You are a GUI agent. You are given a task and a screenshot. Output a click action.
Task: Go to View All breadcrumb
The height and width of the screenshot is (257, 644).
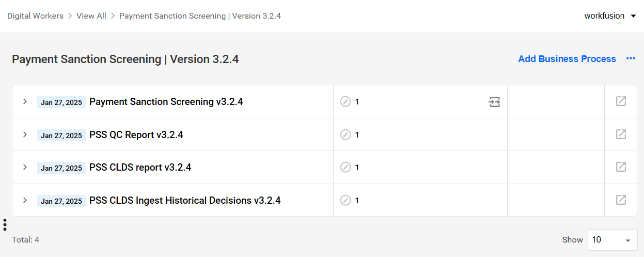[91, 16]
